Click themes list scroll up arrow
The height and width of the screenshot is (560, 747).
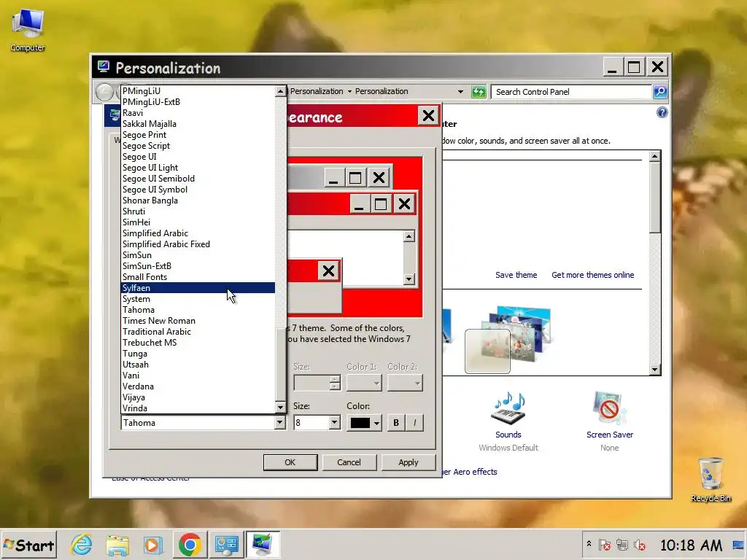point(654,156)
